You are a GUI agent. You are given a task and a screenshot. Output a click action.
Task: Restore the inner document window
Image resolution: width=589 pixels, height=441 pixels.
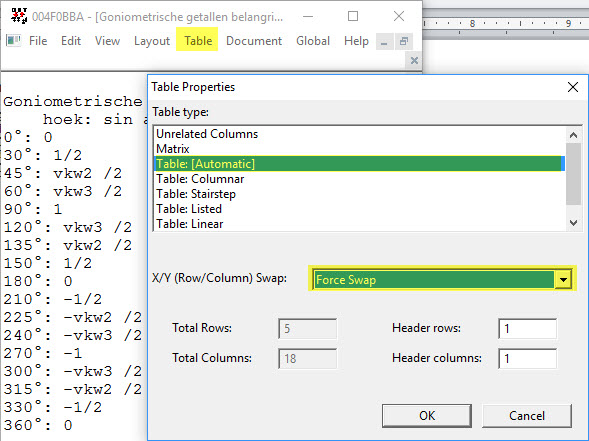click(404, 41)
